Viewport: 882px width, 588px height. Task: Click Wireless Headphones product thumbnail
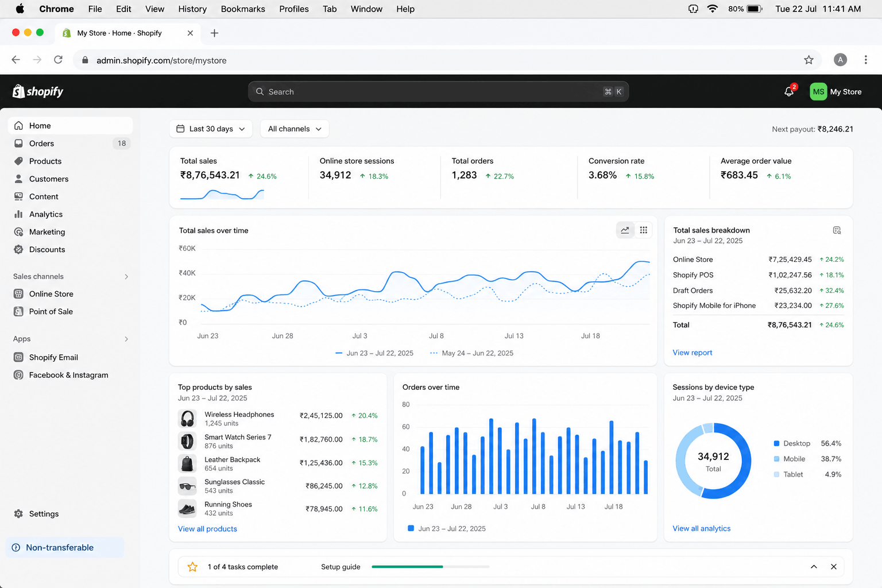pos(187,418)
